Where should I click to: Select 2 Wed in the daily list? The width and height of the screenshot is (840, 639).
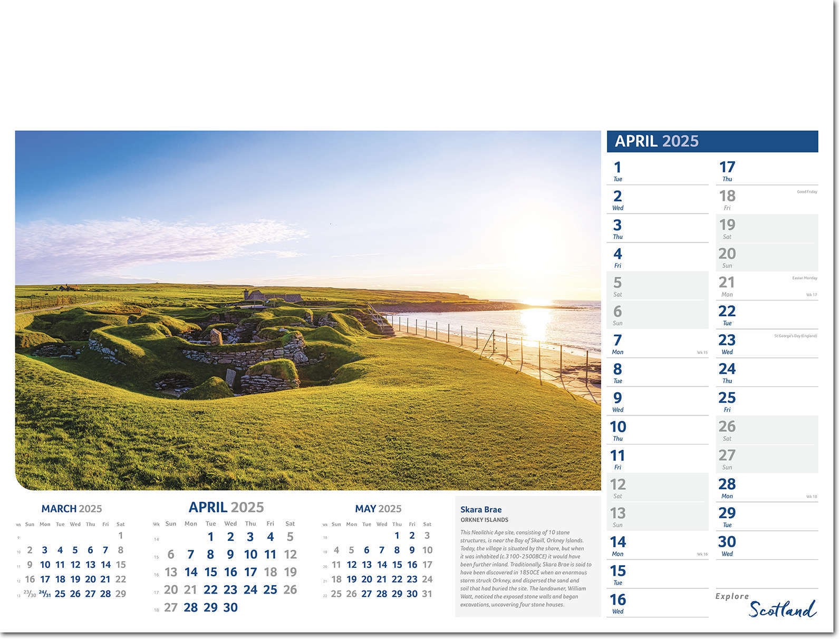click(x=658, y=200)
